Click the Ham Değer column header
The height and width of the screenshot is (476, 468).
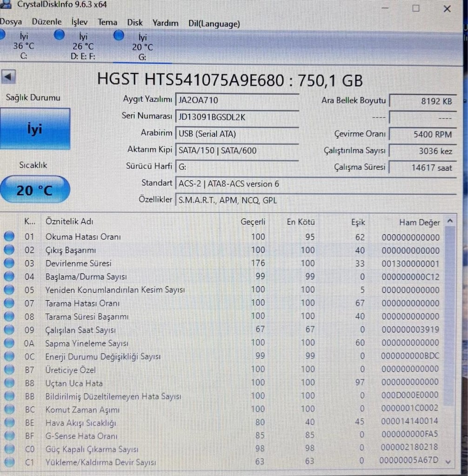tap(419, 223)
